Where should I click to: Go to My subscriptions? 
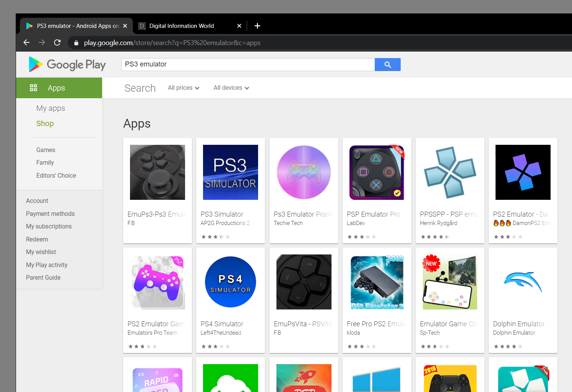click(x=49, y=226)
